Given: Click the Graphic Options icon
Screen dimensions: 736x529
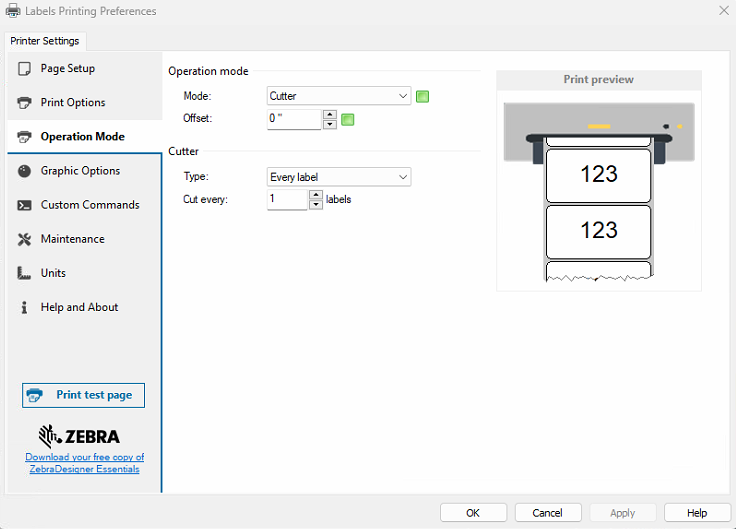Looking at the screenshot, I should tap(24, 171).
